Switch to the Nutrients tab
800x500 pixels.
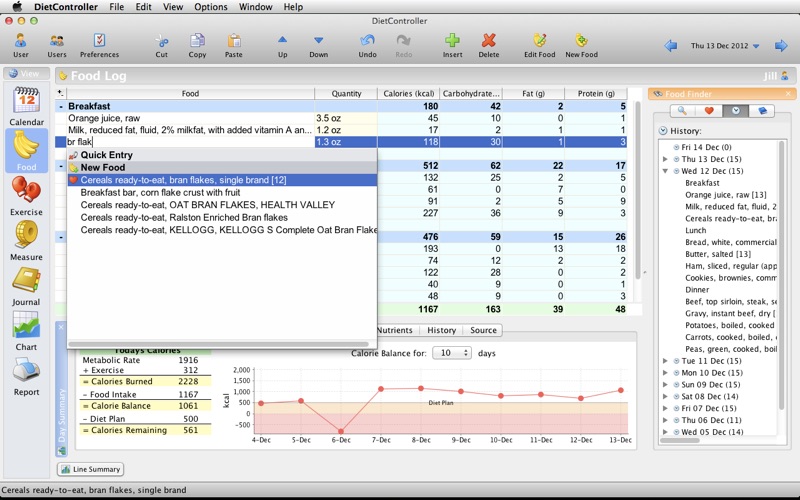pyautogui.click(x=394, y=330)
